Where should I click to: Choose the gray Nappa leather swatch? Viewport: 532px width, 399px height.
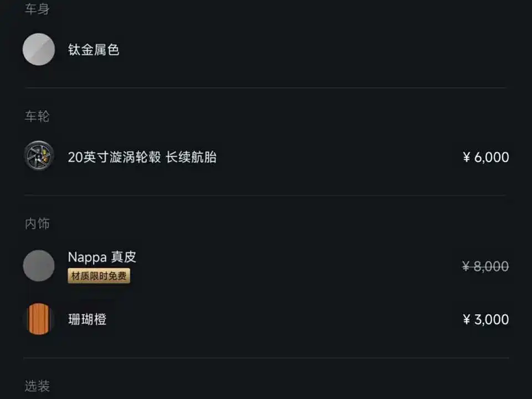(x=39, y=265)
